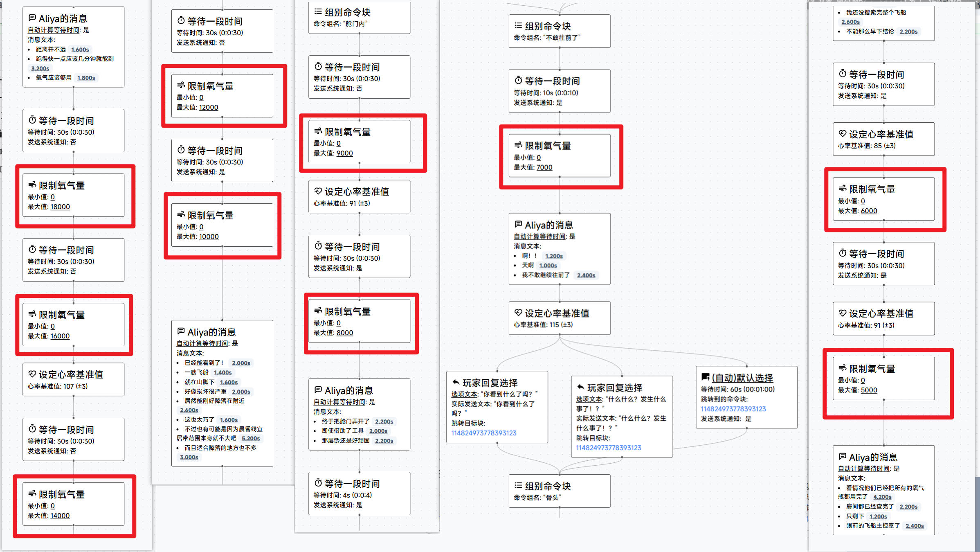Click the 4.200s duration badge
Image resolution: width=980 pixels, height=552 pixels.
tap(882, 497)
